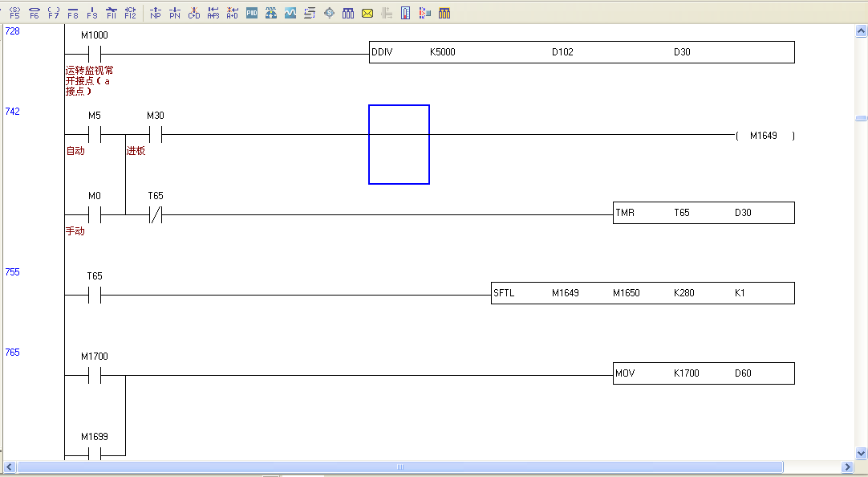Viewport: 868px width, 477px height.
Task: Click the vertical scrollbar up arrow
Action: (x=861, y=31)
